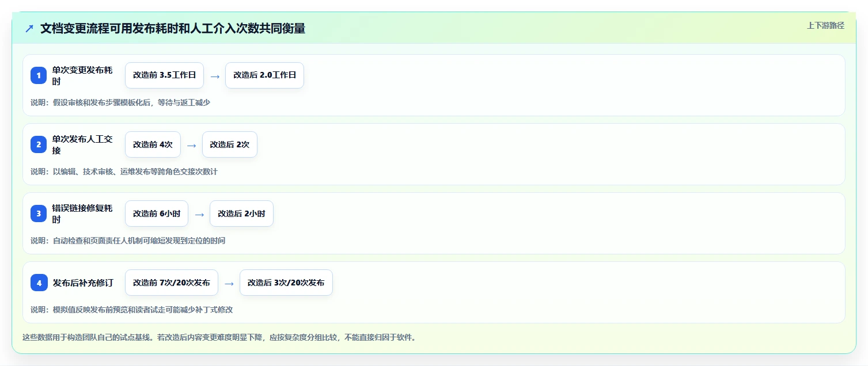Viewport: 868px width, 366px height.
Task: Click the 改造前 3.5工作日 chip
Action: (164, 75)
